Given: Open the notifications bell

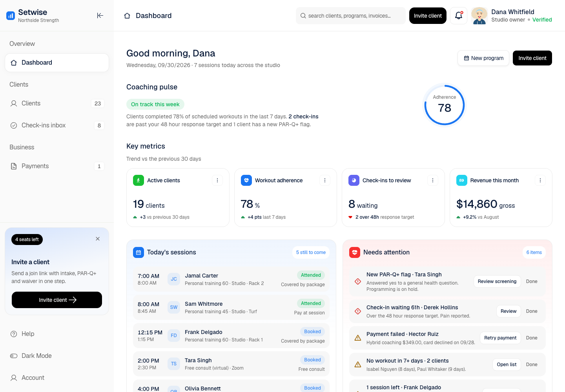Looking at the screenshot, I should pyautogui.click(x=459, y=16).
